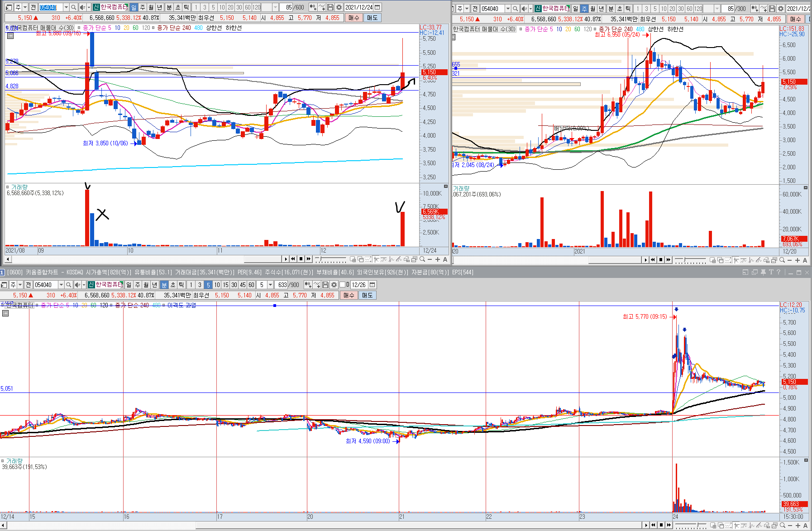
Task: Open speaker dropdown arrow in daily chart toolbar
Action: (89, 7)
